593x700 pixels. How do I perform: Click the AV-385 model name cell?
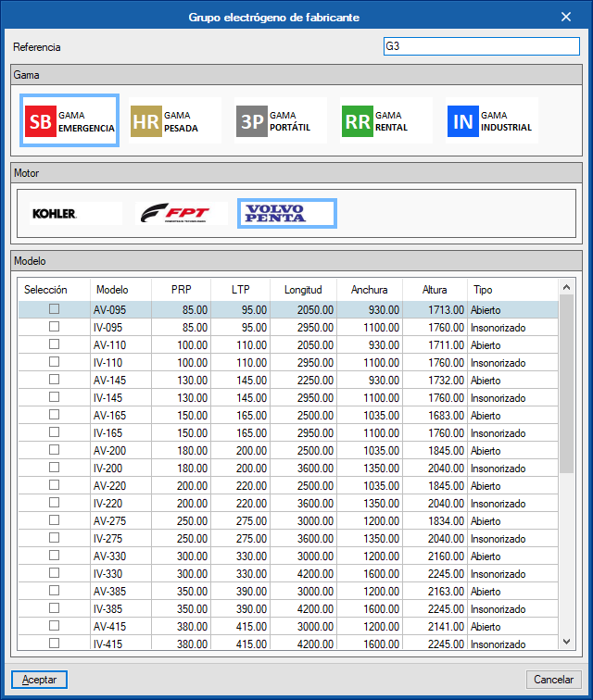click(x=120, y=591)
